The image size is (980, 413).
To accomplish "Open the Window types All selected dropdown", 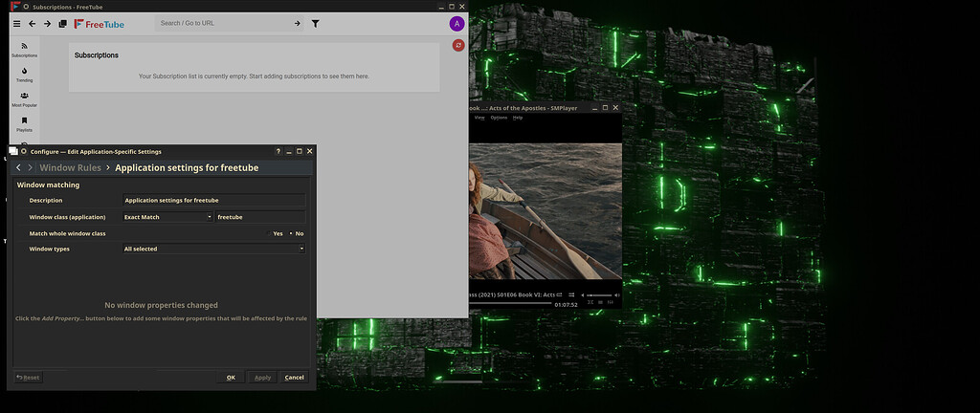I will point(213,249).
